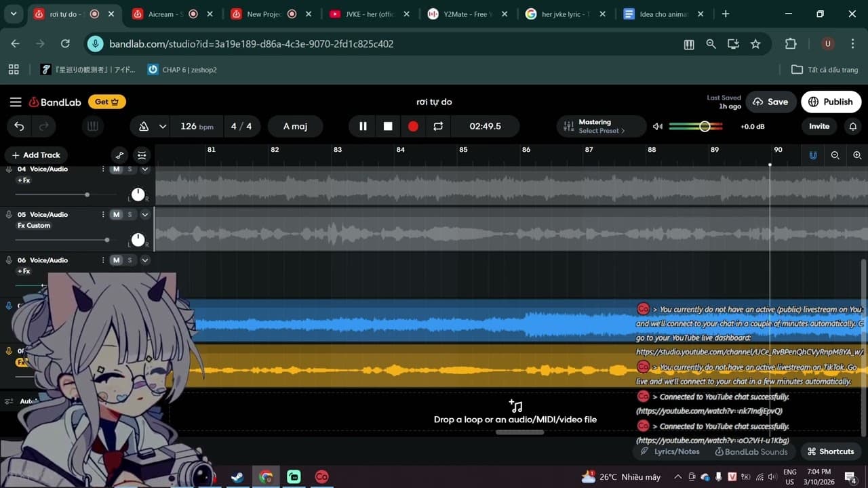Expand track 06 options chevron
The height and width of the screenshot is (488, 868).
tap(145, 260)
